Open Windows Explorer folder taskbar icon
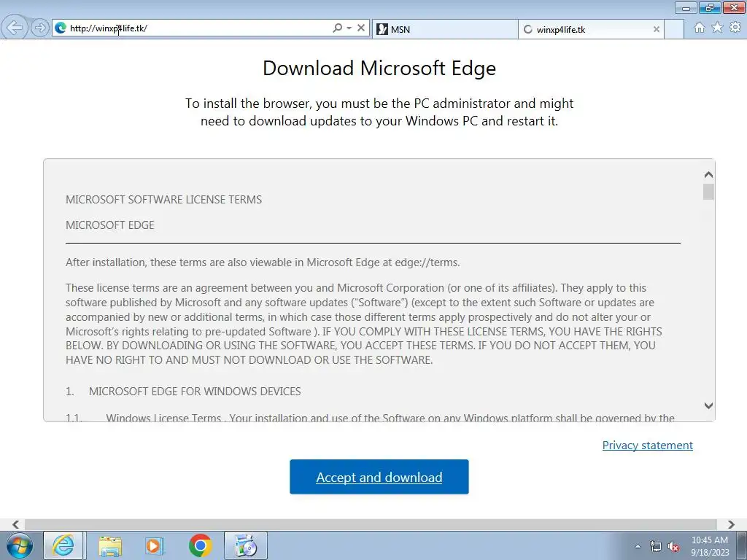This screenshot has height=560, width=747. click(110, 545)
